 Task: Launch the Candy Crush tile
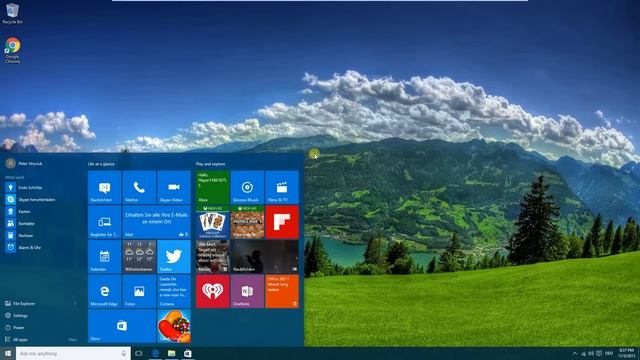pyautogui.click(x=174, y=326)
